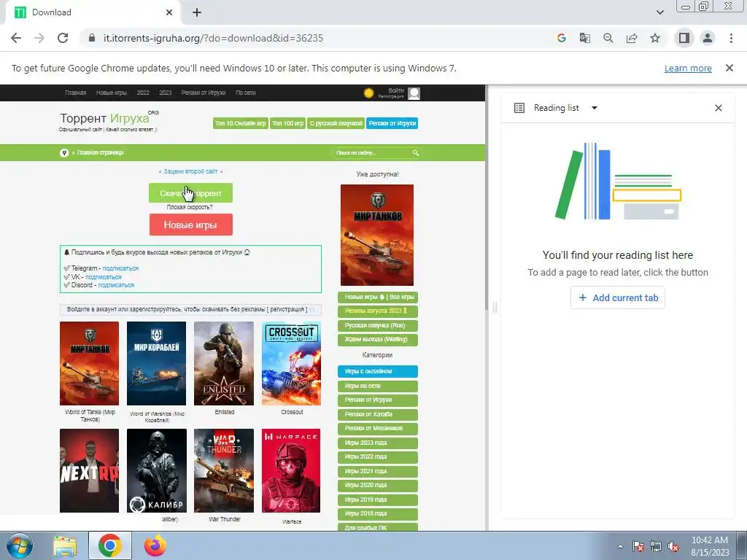The image size is (747, 560).
Task: Click the location pin breadcrumb icon
Action: pos(64,153)
